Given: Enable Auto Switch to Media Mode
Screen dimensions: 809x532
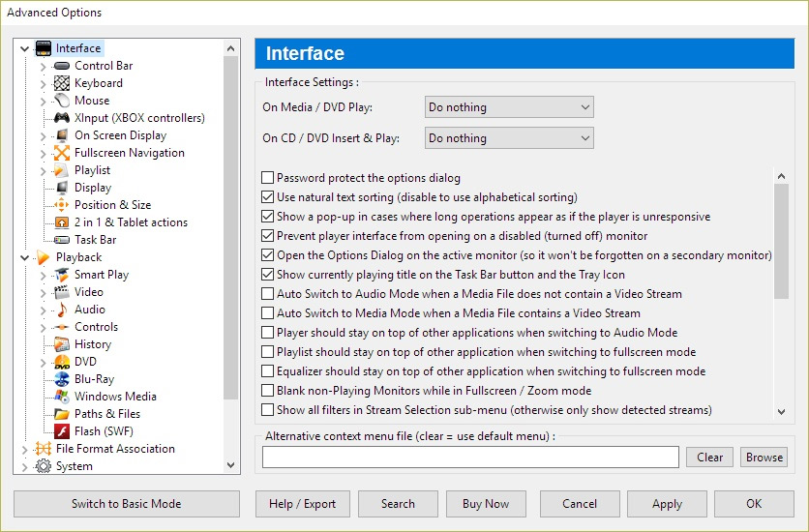Looking at the screenshot, I should [267, 312].
